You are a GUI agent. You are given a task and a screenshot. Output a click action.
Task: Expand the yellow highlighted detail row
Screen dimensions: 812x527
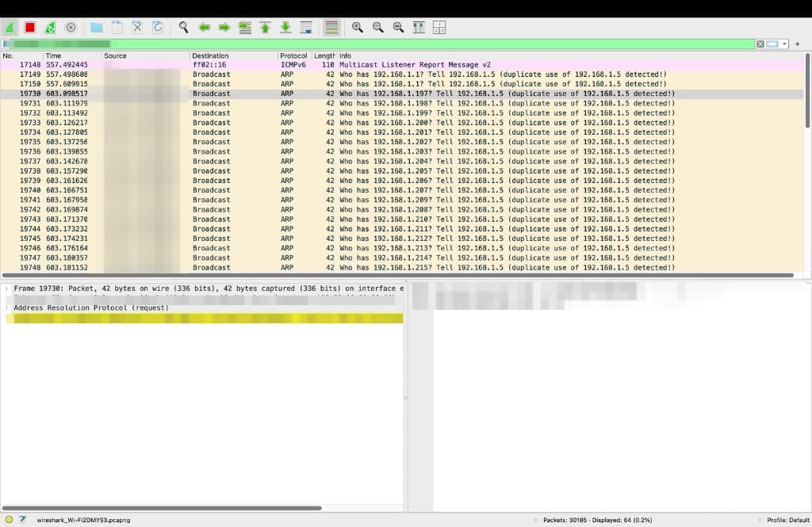pyautogui.click(x=6, y=318)
